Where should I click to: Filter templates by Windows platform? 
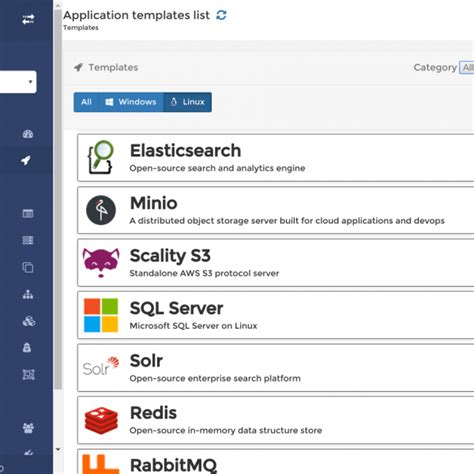coord(131,102)
